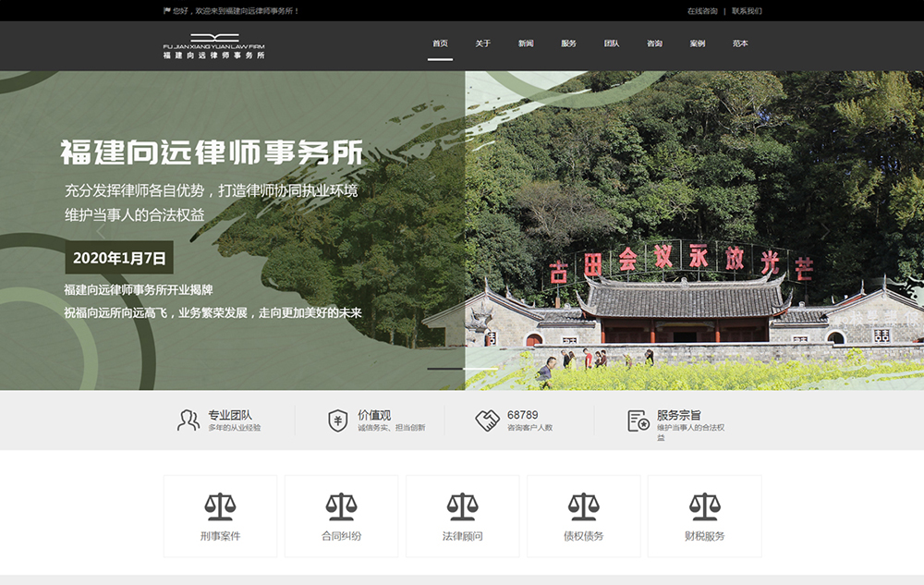Open the 案例 navigation menu item

[698, 43]
